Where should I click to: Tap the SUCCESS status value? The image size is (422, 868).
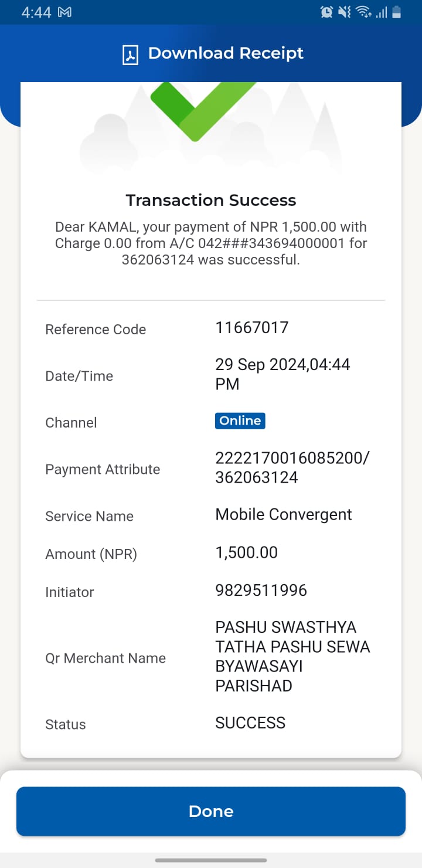coord(250,723)
